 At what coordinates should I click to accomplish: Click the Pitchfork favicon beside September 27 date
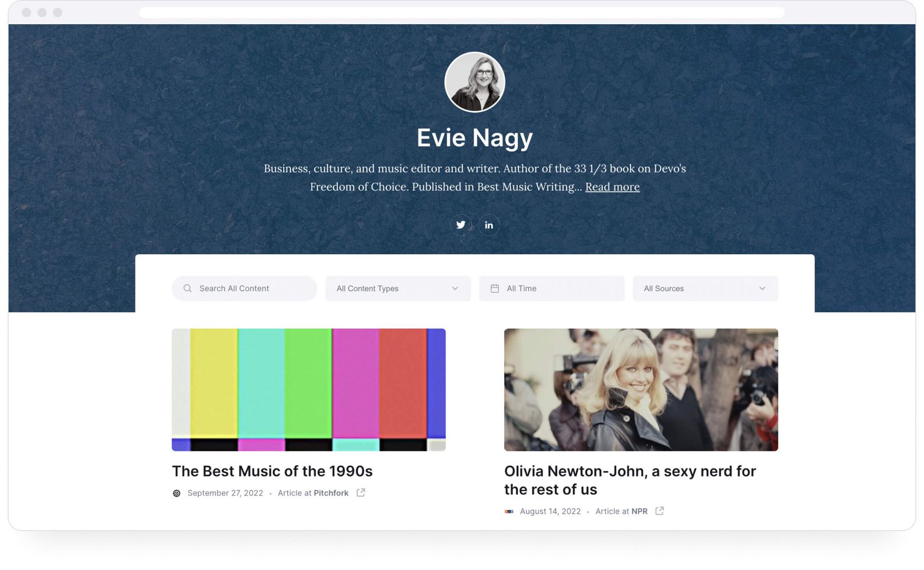[176, 493]
